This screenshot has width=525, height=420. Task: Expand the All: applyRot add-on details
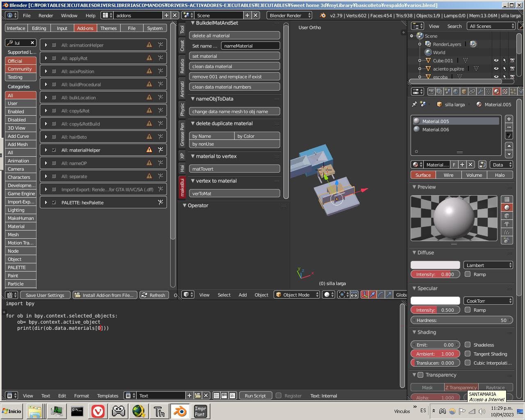click(x=46, y=58)
